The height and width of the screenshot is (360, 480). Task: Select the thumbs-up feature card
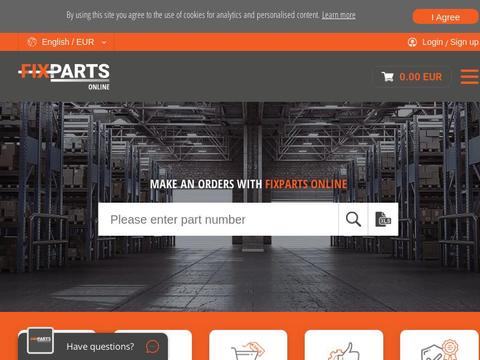(344, 345)
